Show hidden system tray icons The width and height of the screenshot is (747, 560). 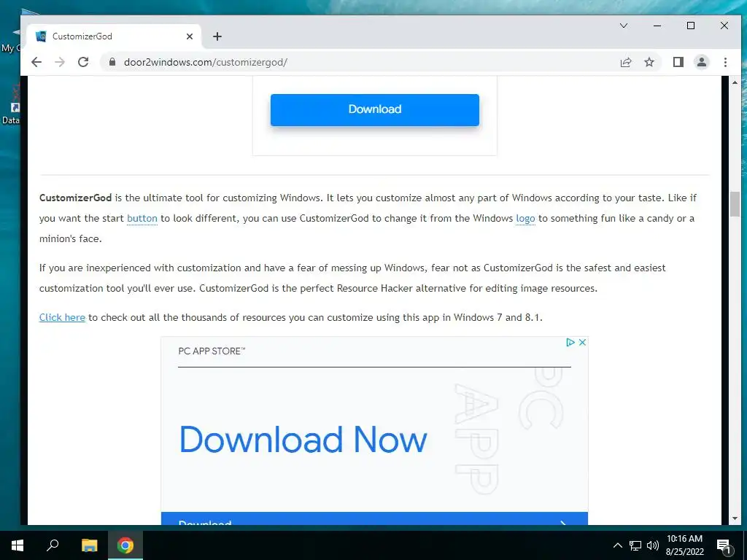(x=617, y=545)
